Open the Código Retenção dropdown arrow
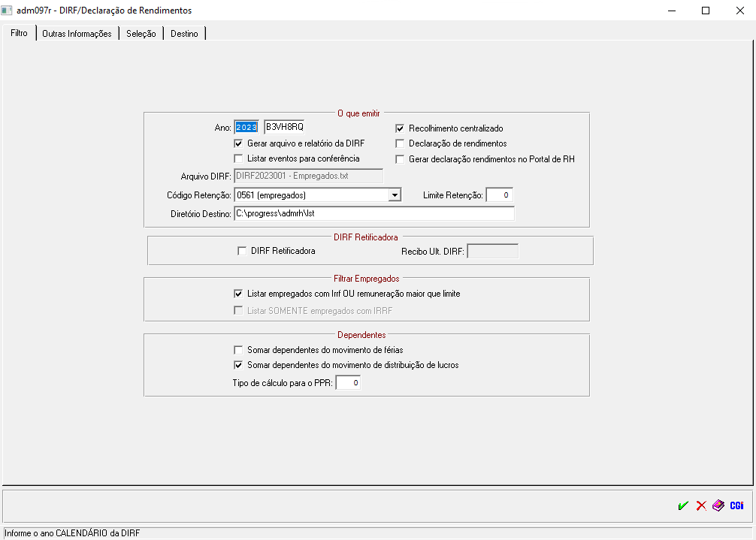The height and width of the screenshot is (540, 756). pyautogui.click(x=395, y=195)
